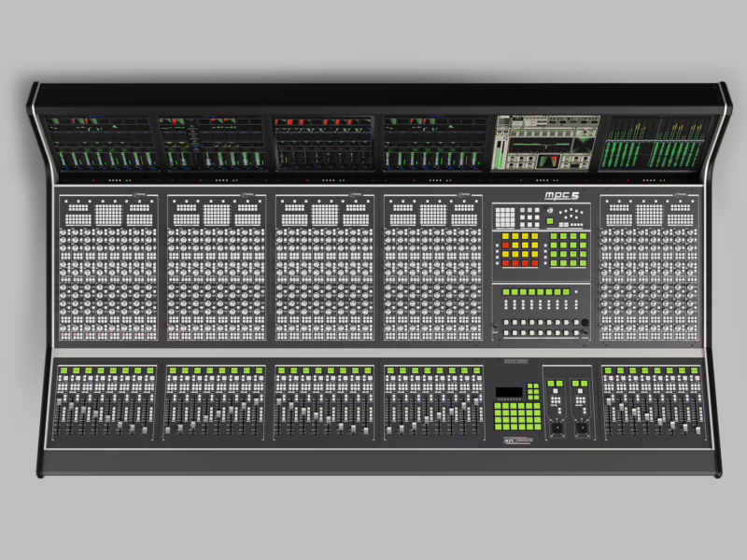Viewport: 747px width, 560px height.
Task: Push the bottom-right red button of yellow/red grid
Action: [535, 263]
